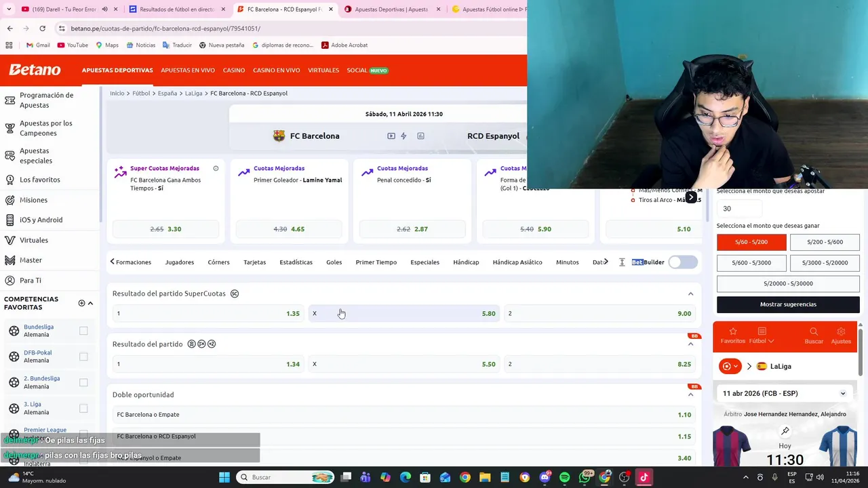Viewport: 868px width, 488px height.
Task: Click info icon on Super Cuotas Mejoradas card
Action: pos(216,168)
